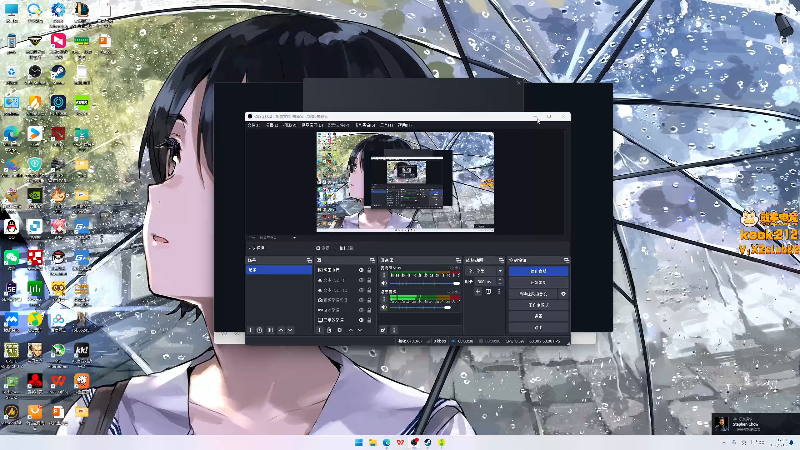The width and height of the screenshot is (800, 450).
Task: Click the Start Virtual Camera button
Action: (x=533, y=294)
